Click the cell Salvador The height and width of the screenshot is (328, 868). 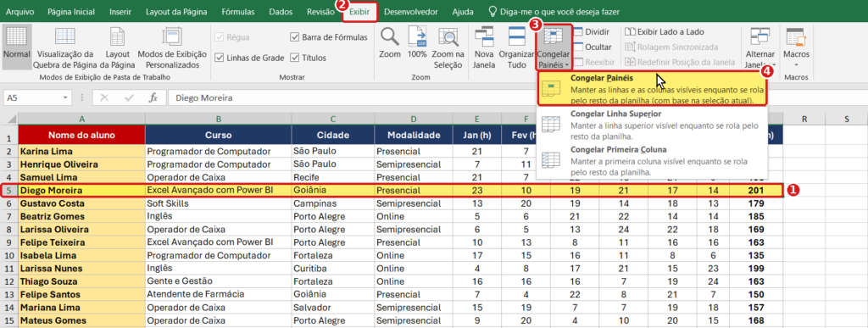[x=332, y=307]
